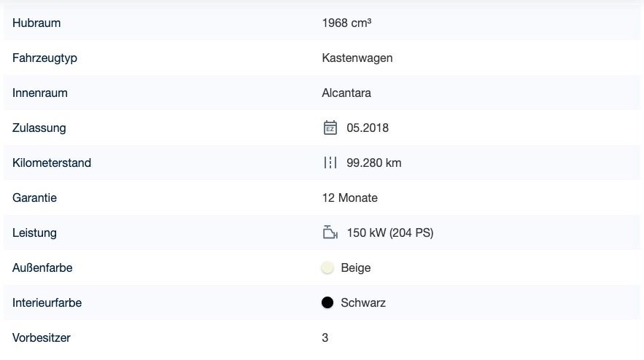
Task: Click the 99.280 km mileage value
Action: [374, 163]
